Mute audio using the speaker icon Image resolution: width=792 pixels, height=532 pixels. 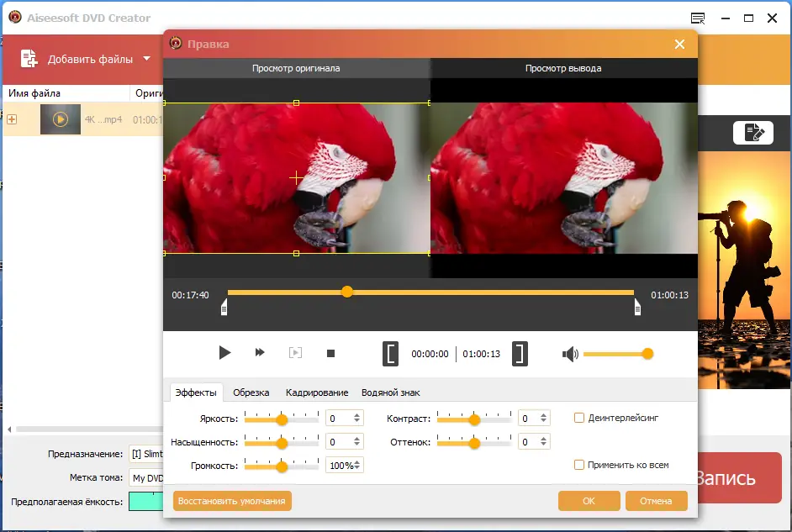click(x=570, y=355)
